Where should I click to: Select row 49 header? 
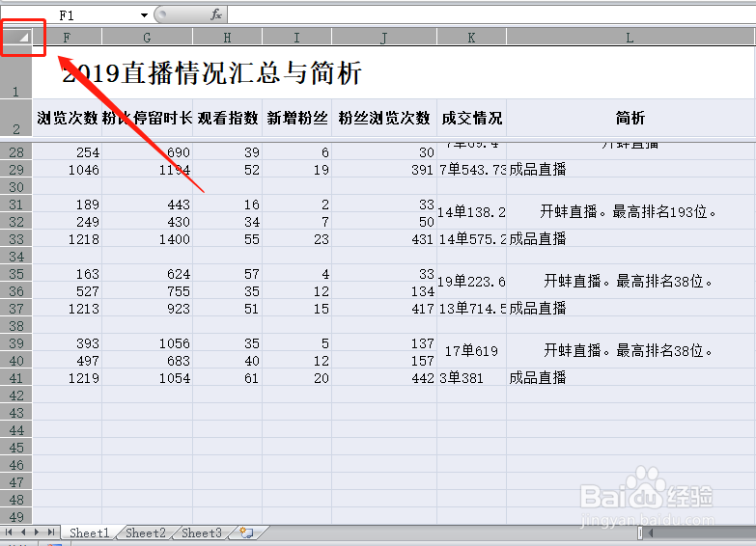point(15,516)
